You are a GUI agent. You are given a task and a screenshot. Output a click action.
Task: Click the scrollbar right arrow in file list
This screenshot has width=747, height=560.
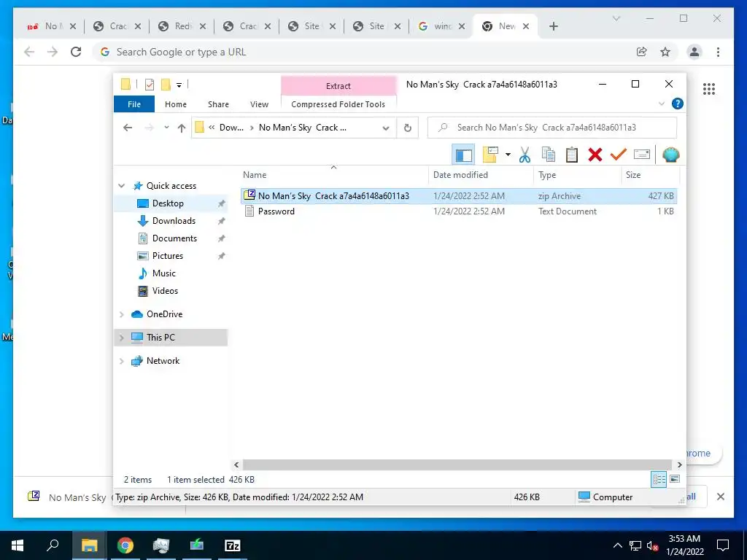(679, 464)
